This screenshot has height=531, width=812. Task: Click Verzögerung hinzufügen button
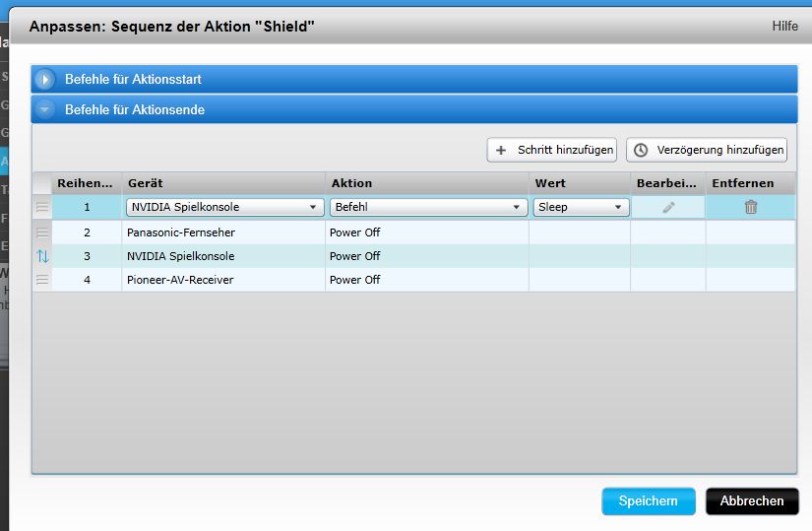[707, 150]
